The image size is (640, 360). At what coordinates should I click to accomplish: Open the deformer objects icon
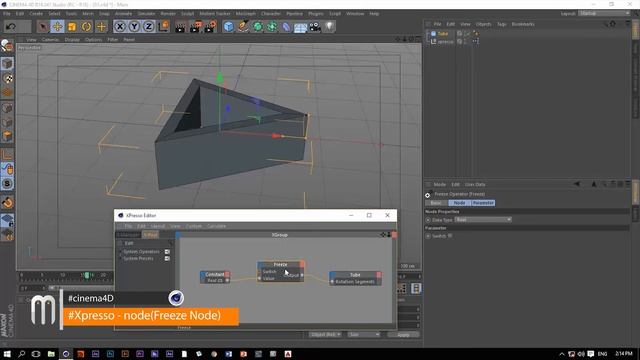click(x=287, y=27)
